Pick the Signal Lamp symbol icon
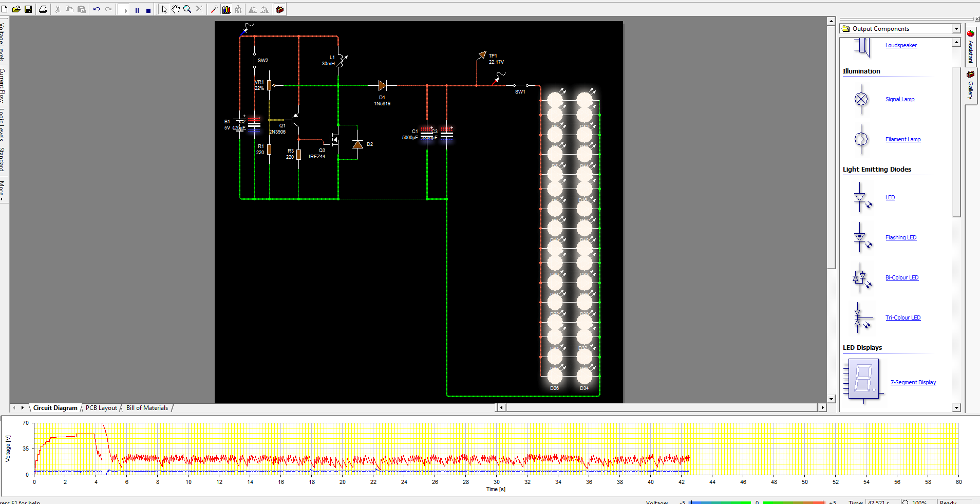 click(x=861, y=99)
